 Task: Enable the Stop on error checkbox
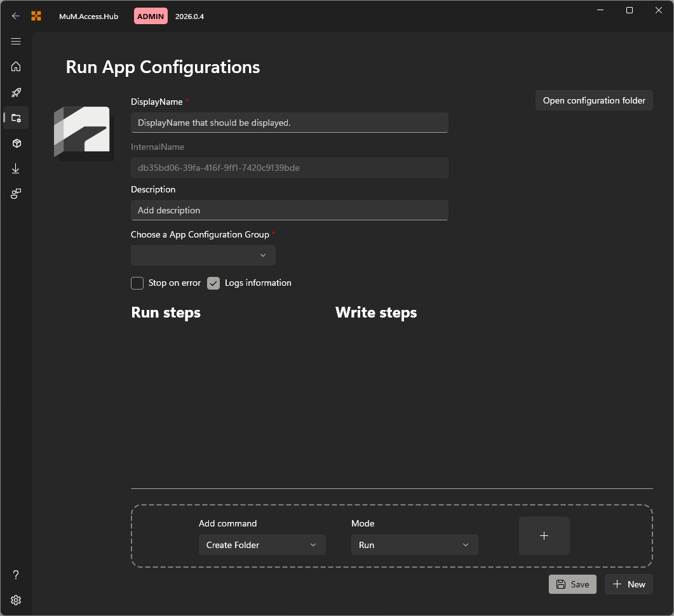pyautogui.click(x=137, y=283)
